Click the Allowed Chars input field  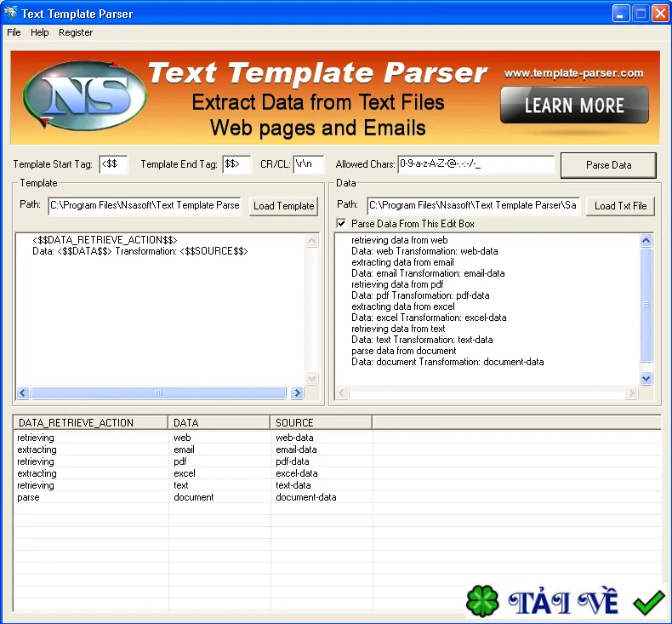click(x=476, y=164)
